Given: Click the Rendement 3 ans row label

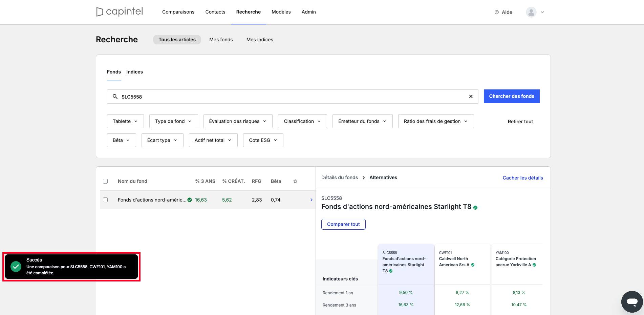Looking at the screenshot, I should pos(339,305).
